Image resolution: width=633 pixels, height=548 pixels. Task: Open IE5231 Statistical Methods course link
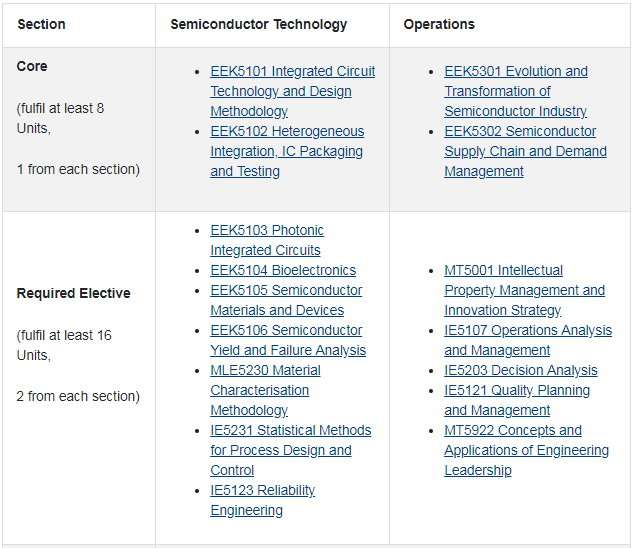tap(291, 450)
